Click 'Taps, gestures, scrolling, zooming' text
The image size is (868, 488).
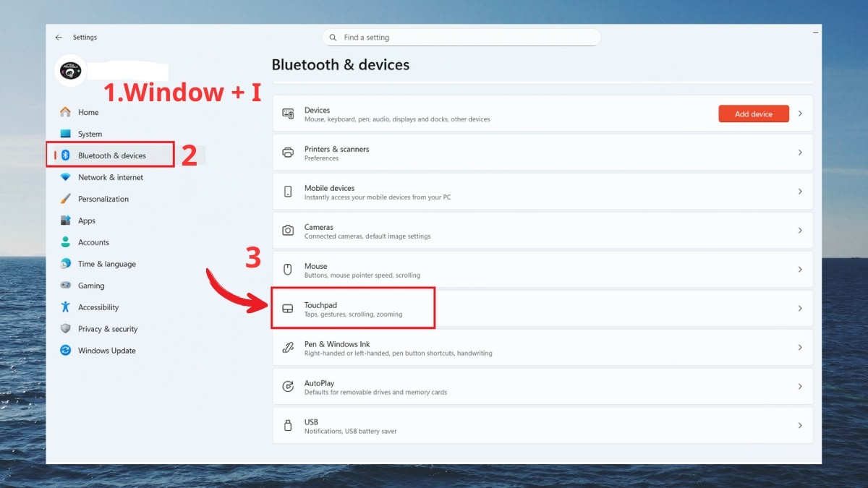(x=354, y=314)
